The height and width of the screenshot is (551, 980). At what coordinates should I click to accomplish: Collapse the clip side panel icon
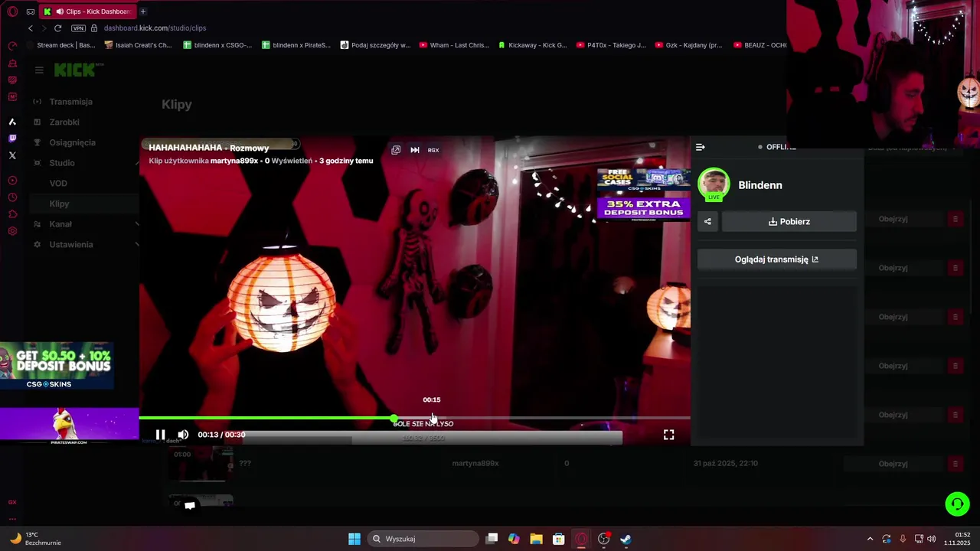pos(700,147)
